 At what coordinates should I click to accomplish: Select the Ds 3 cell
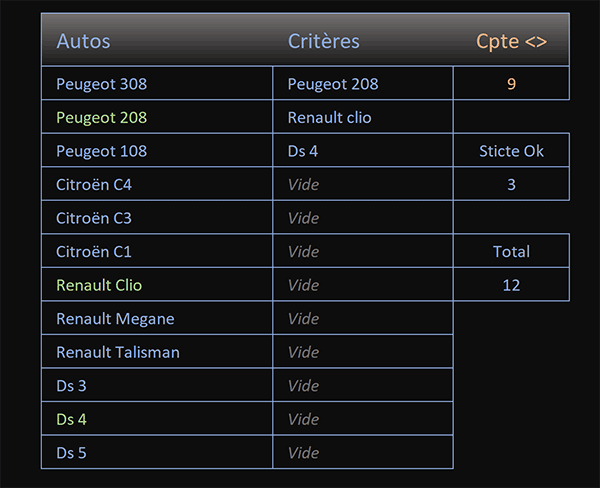tap(157, 385)
